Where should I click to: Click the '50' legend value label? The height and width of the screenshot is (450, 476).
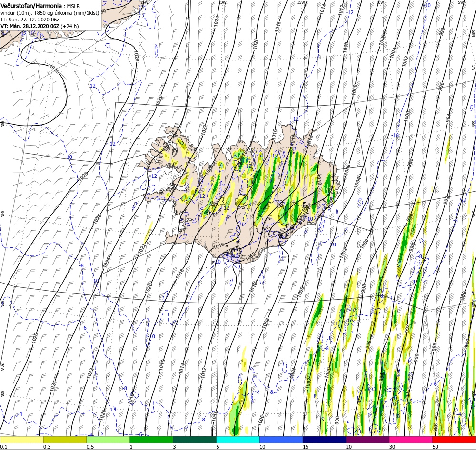[x=436, y=447]
